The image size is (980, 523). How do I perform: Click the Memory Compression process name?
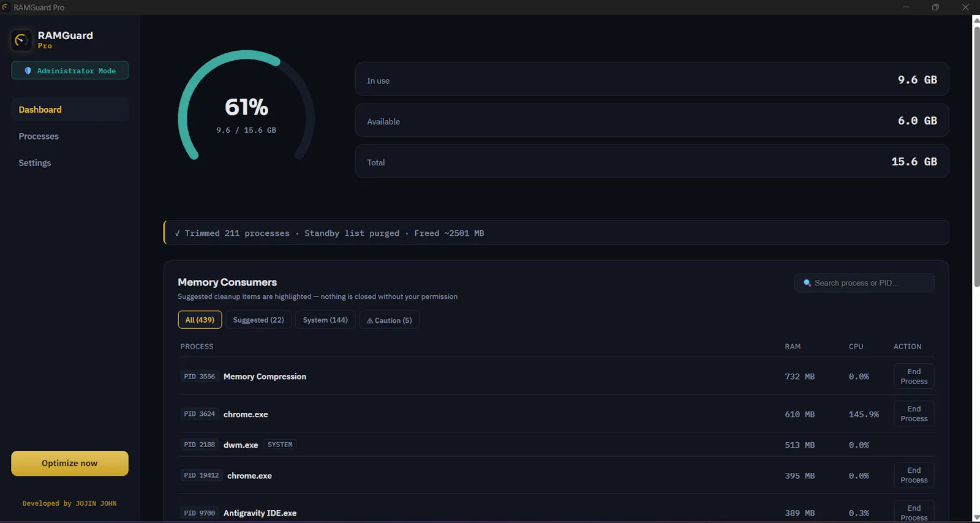click(x=265, y=377)
